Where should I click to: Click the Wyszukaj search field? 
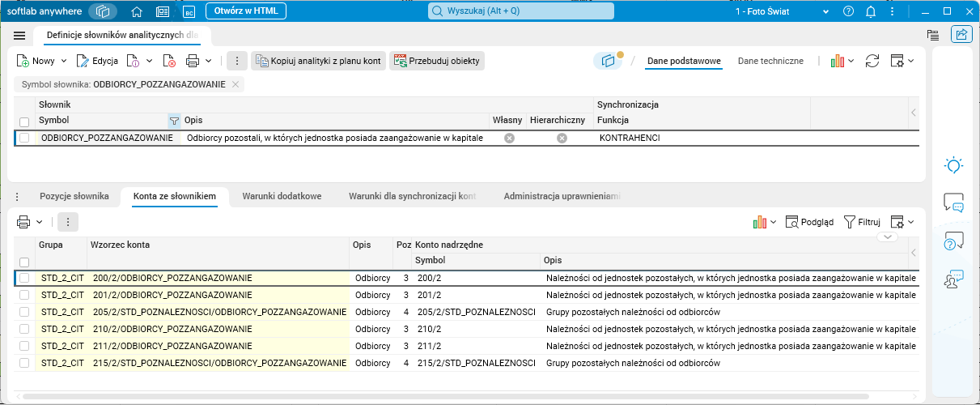522,11
